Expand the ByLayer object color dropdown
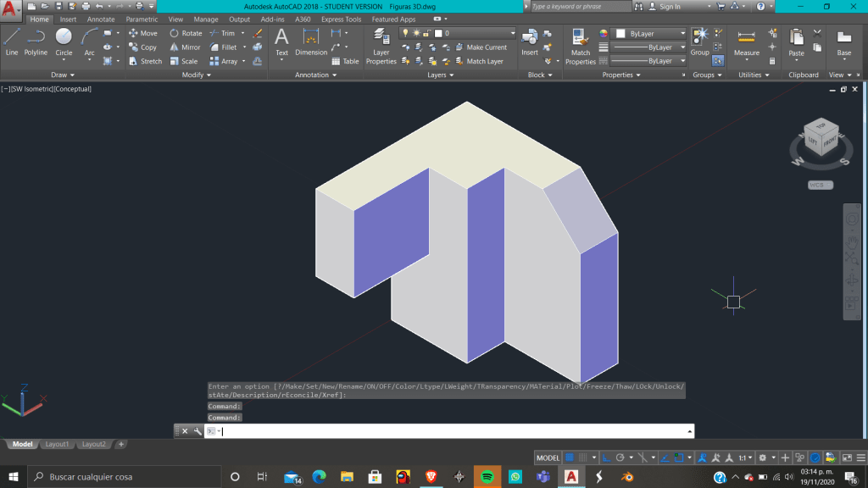868x488 pixels. coord(648,33)
